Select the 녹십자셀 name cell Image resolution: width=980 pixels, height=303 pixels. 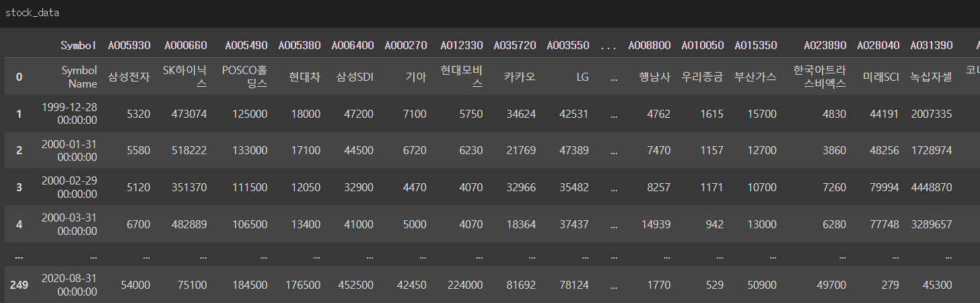click(x=932, y=77)
